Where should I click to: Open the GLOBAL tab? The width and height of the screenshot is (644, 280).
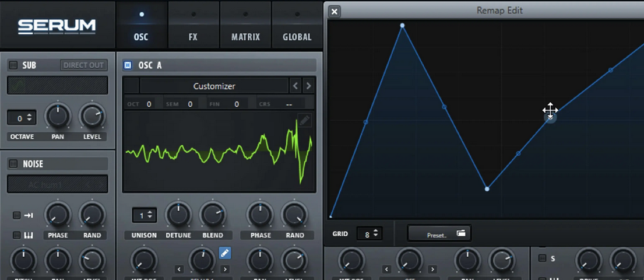point(297,24)
